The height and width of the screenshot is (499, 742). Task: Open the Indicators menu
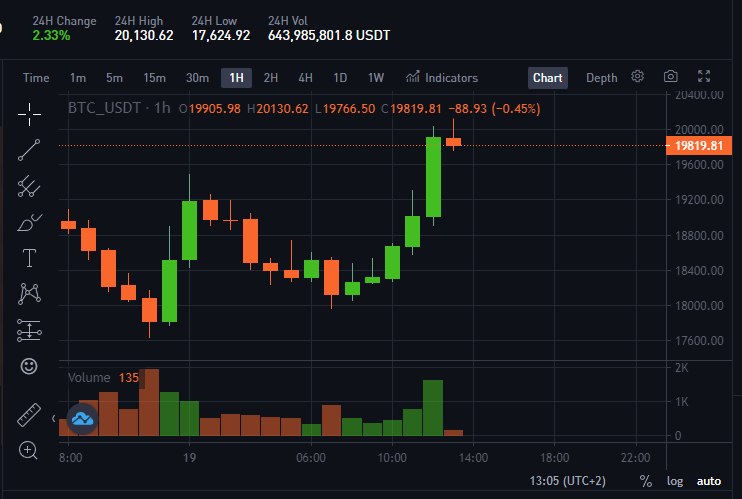[442, 78]
